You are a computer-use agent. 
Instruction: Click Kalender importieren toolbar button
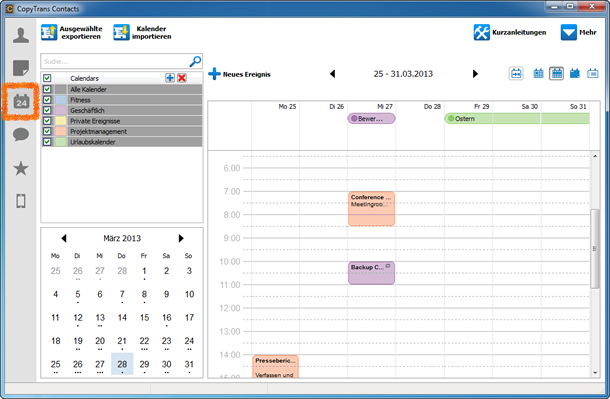pyautogui.click(x=142, y=33)
